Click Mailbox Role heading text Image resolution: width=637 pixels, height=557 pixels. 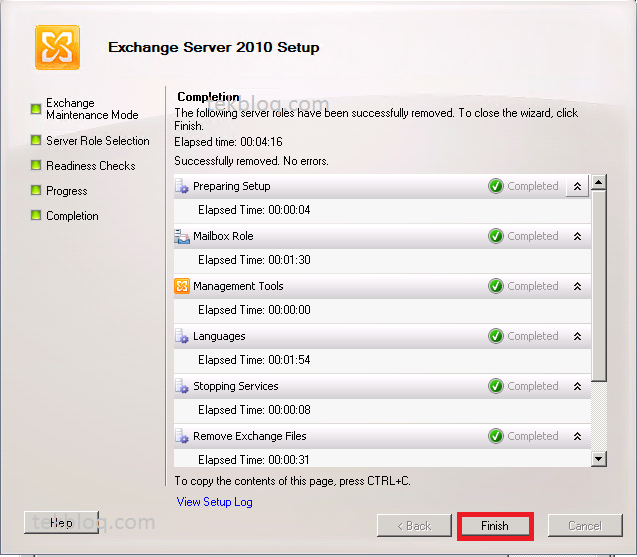[223, 236]
